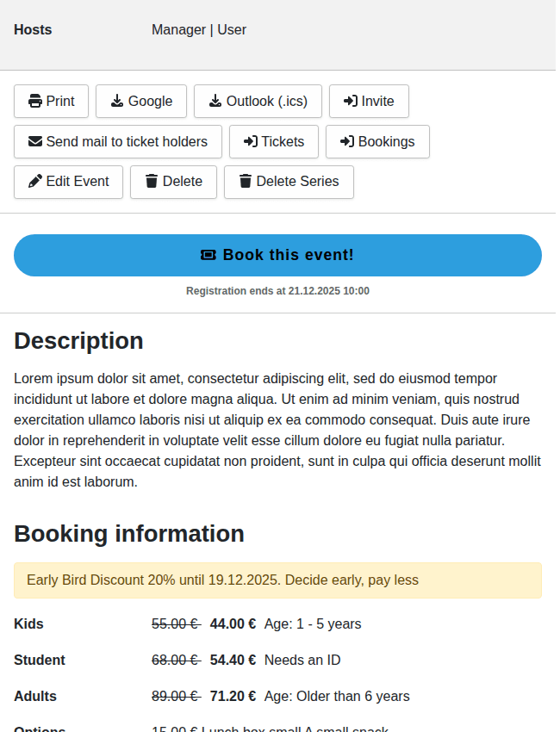Click the Invite sign-in arrow icon
560x732 pixels.
click(351, 102)
